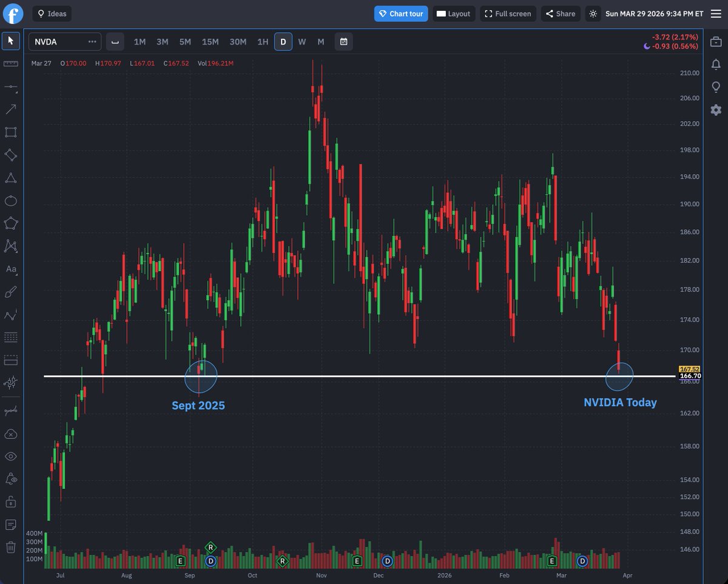Select the horizontal line drawing tool
This screenshot has height=584, width=728.
point(10,87)
